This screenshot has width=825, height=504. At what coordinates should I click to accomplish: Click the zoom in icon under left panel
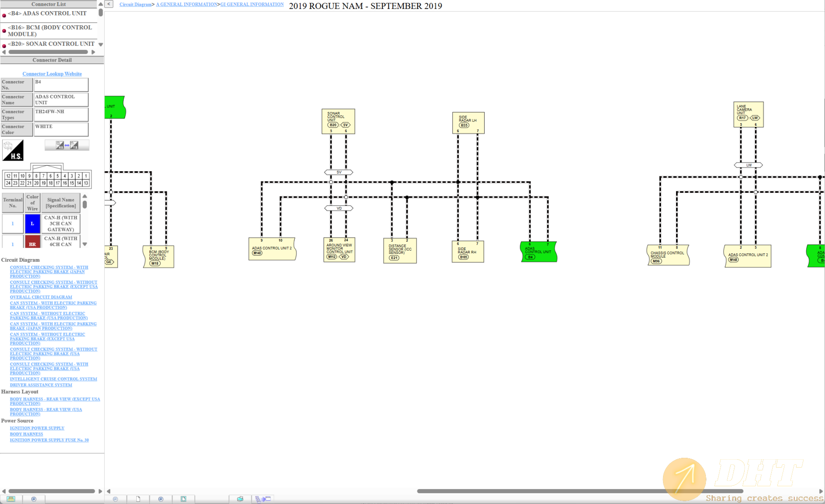(34, 499)
